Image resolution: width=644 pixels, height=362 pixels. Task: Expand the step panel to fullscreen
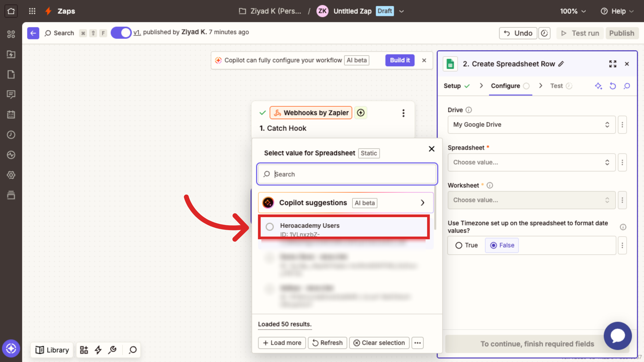point(613,64)
